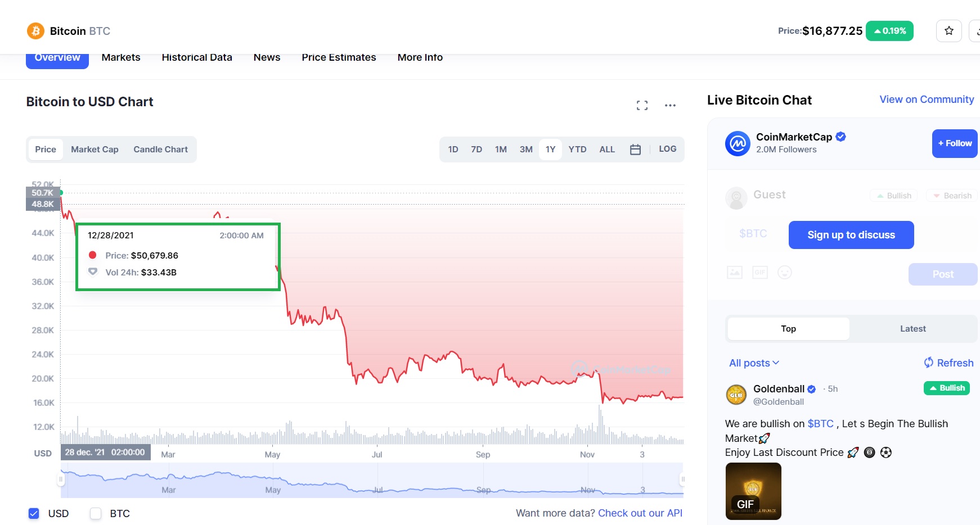980x525 pixels.
Task: Expand the All posts filter dropdown
Action: (x=754, y=363)
